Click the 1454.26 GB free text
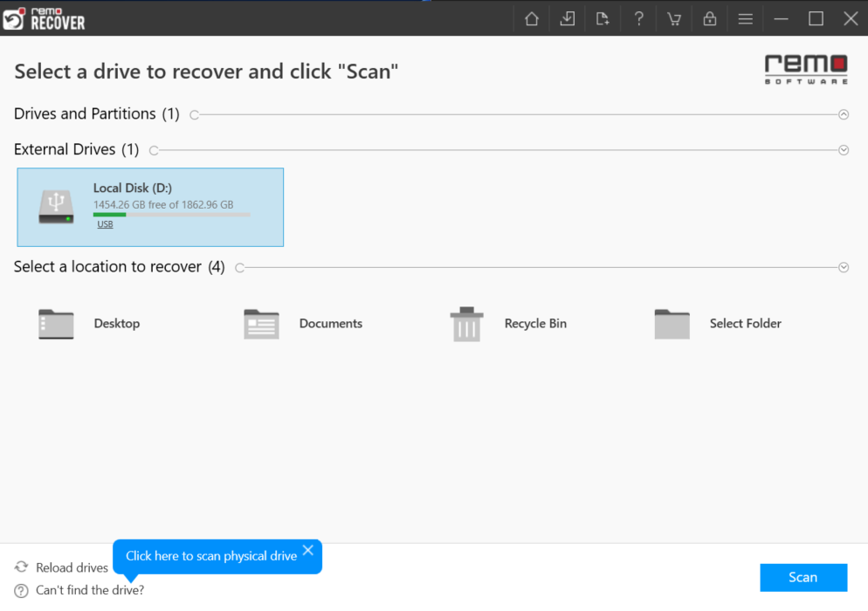This screenshot has width=868, height=611. [x=163, y=205]
